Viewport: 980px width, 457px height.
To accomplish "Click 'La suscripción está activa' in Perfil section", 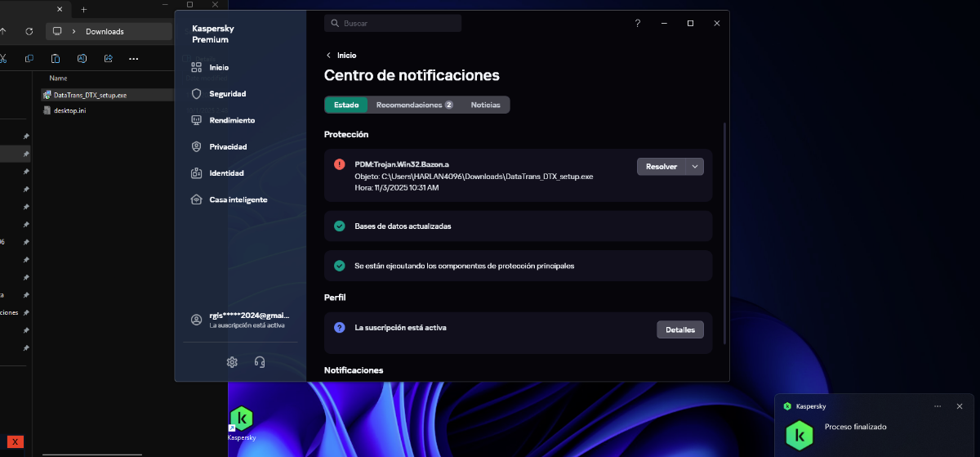I will [400, 327].
